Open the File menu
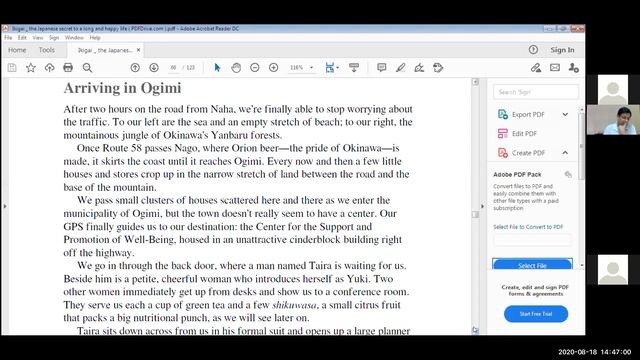Screen dimensions: 640x360 [x=8, y=38]
